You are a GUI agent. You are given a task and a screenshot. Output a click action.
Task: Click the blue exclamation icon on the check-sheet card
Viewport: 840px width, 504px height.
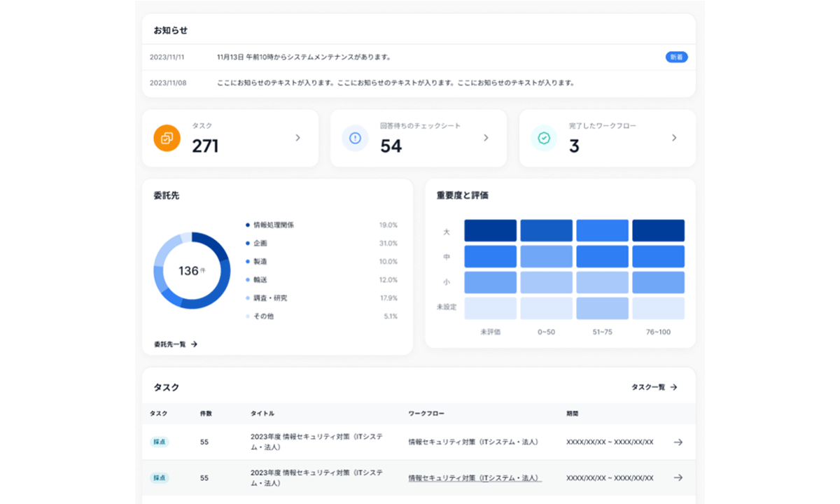point(355,138)
